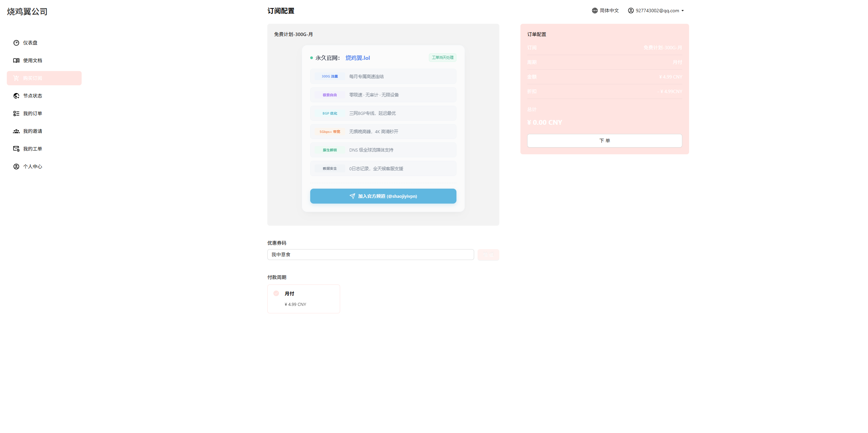
Task: Click the account avatar icon in header
Action: click(631, 11)
